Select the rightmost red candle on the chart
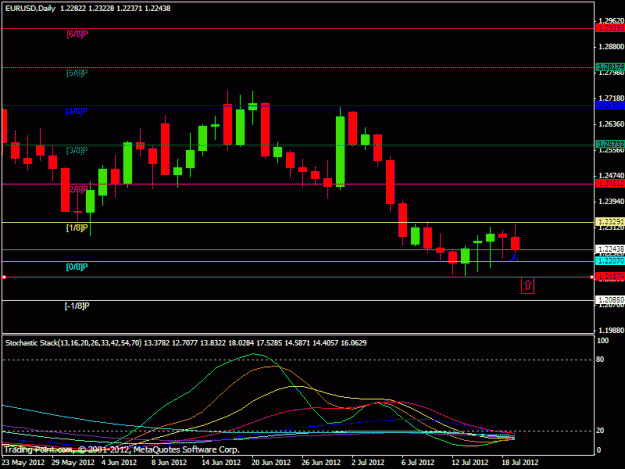 [x=515, y=243]
